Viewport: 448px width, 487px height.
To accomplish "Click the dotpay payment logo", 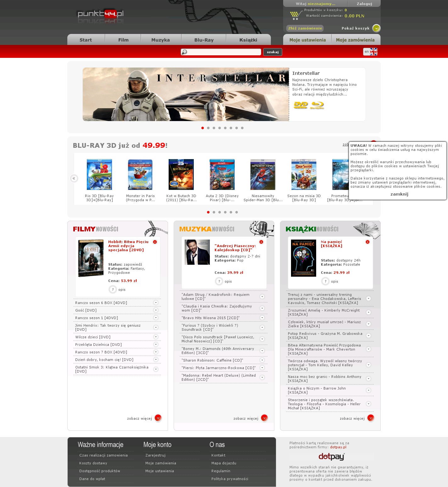I will pos(332,457).
